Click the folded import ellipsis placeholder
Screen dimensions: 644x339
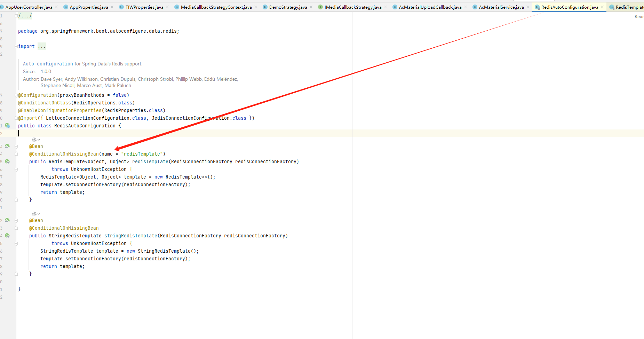42,46
